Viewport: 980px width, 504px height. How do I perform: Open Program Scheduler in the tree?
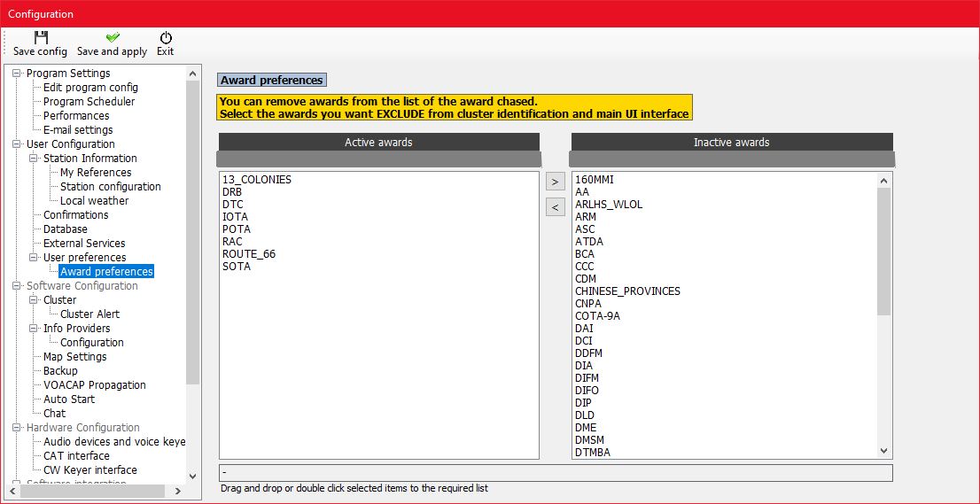89,101
